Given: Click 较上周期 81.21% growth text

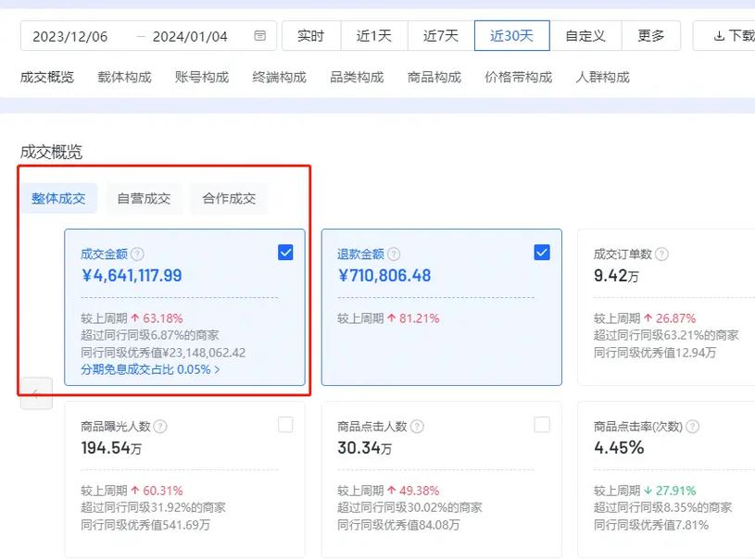Looking at the screenshot, I should click(x=388, y=318).
